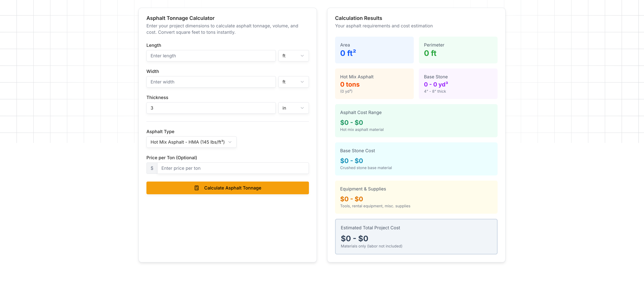The height and width of the screenshot is (293, 644).
Task: Click chevron arrow of Thickness unit selector
Action: (x=302, y=108)
